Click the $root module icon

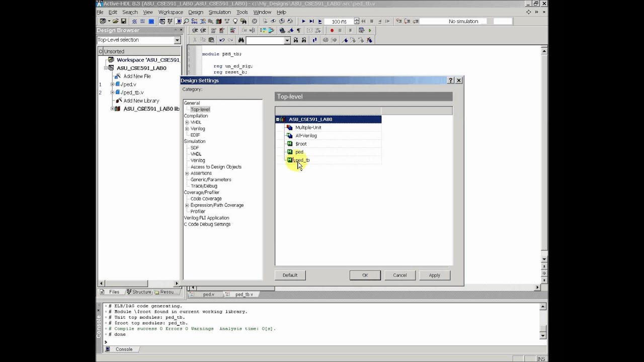[x=289, y=143]
